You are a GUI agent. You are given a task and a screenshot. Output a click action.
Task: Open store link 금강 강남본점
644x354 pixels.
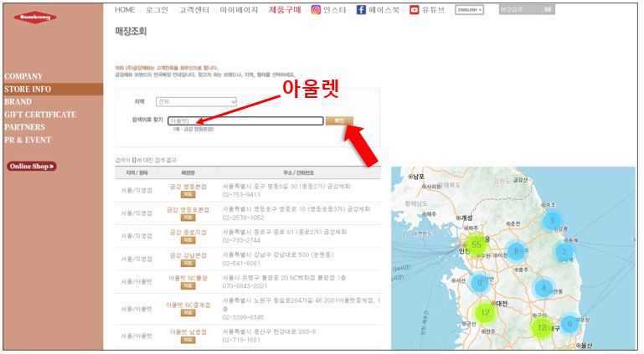pos(188,255)
